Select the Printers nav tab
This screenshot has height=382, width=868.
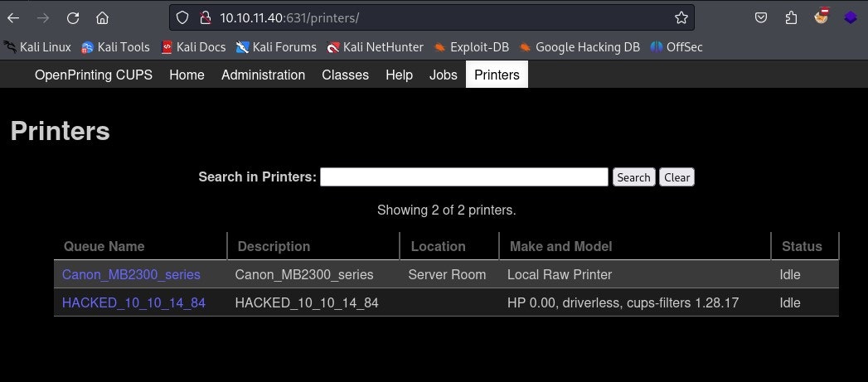coord(497,75)
